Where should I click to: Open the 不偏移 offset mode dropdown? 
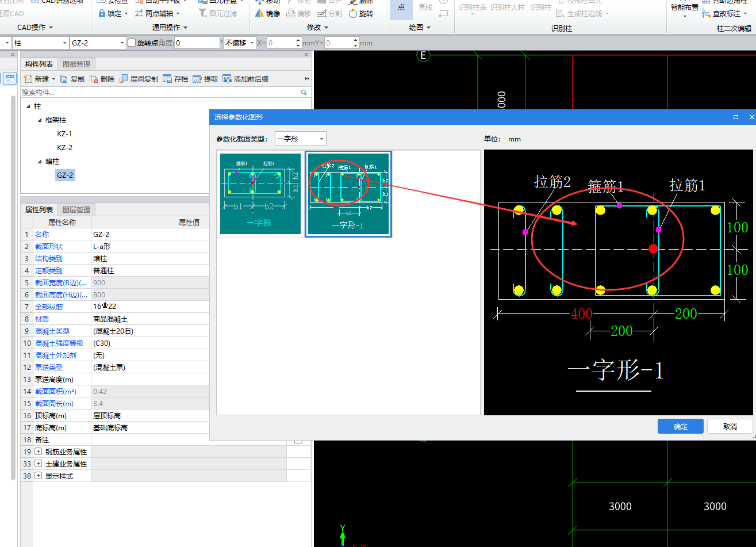252,43
